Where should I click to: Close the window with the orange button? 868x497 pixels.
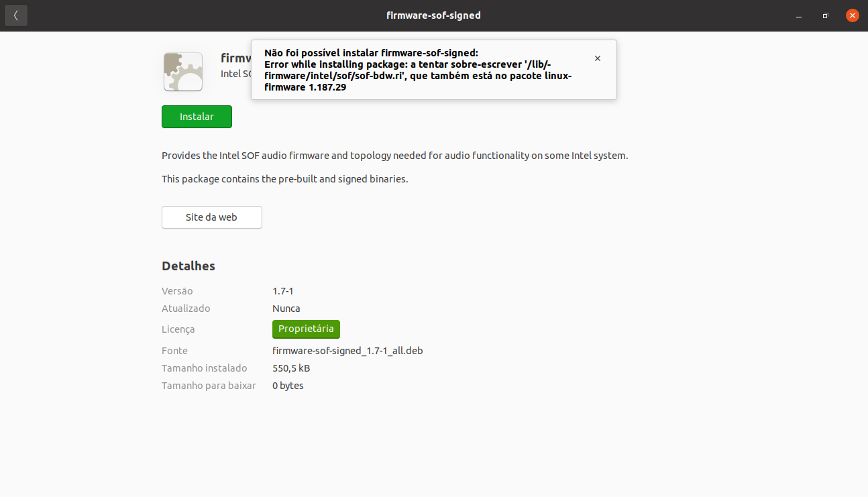coord(852,15)
